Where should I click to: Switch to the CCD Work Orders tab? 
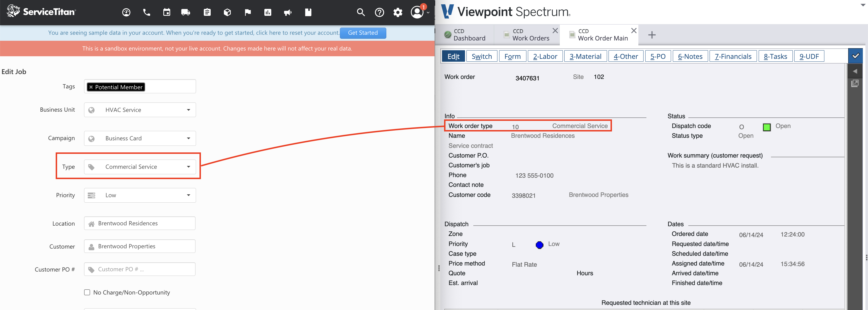pyautogui.click(x=527, y=35)
